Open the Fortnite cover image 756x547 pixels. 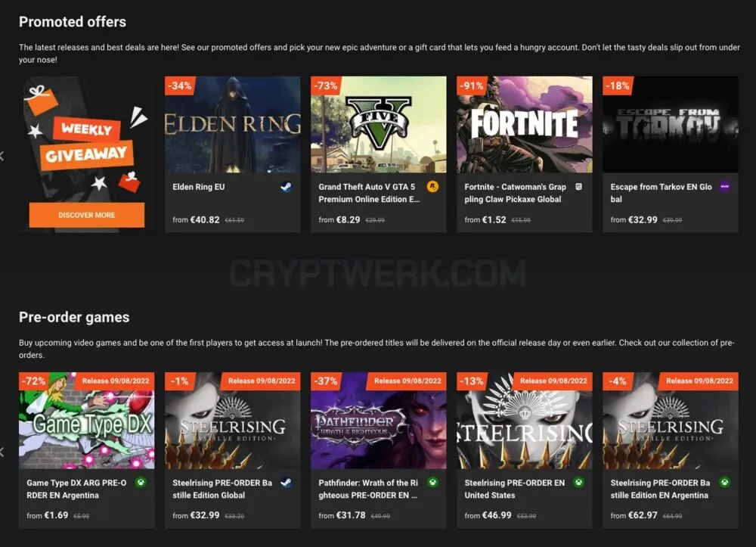point(525,124)
